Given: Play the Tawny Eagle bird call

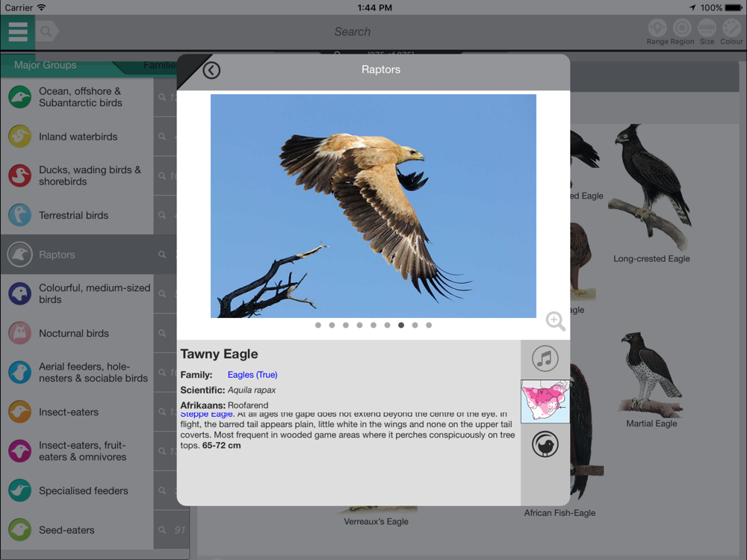Looking at the screenshot, I should (x=545, y=358).
